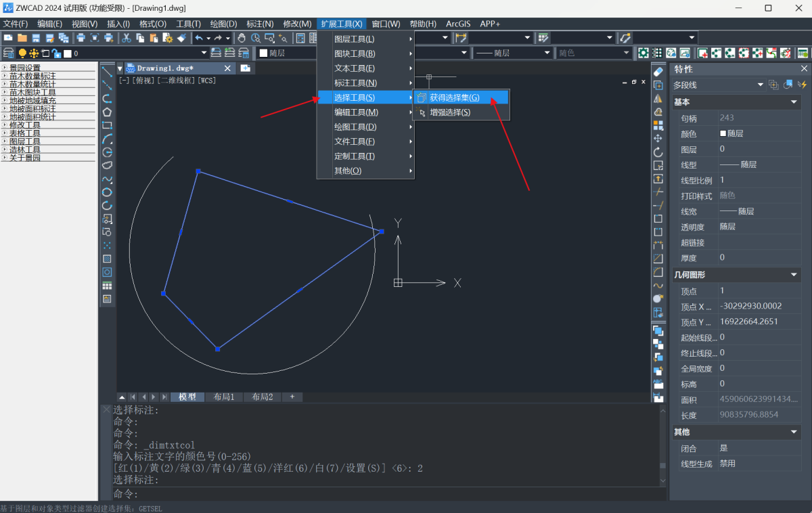Open 图层工具(L) submenu
The height and width of the screenshot is (513, 812).
point(365,39)
